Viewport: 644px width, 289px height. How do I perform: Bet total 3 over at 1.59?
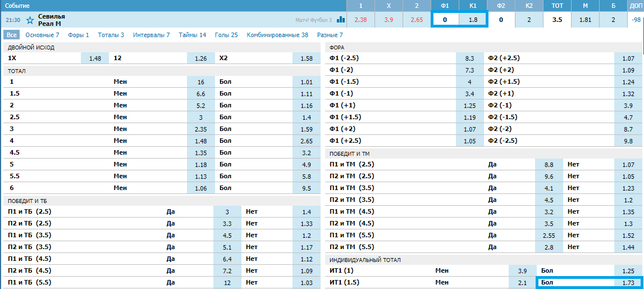tap(307, 129)
